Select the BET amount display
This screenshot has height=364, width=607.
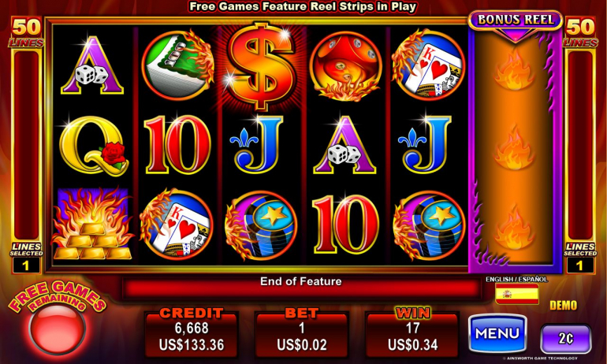pos(302,336)
